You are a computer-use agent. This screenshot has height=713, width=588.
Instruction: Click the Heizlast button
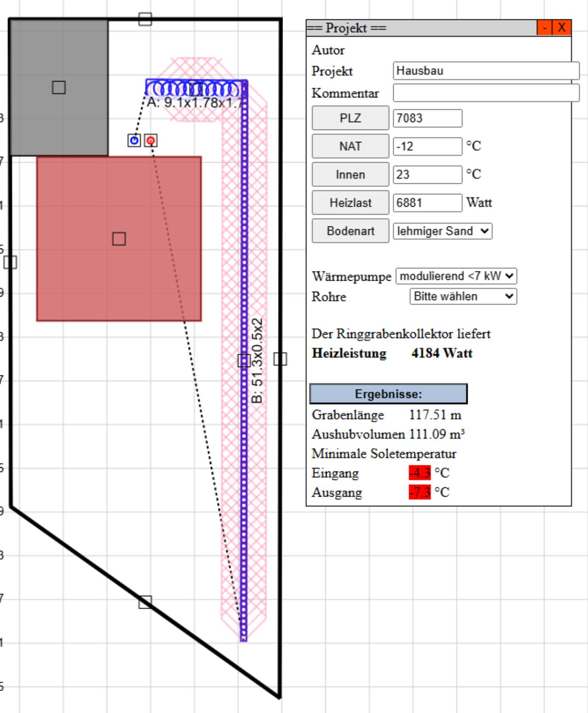[x=351, y=203]
